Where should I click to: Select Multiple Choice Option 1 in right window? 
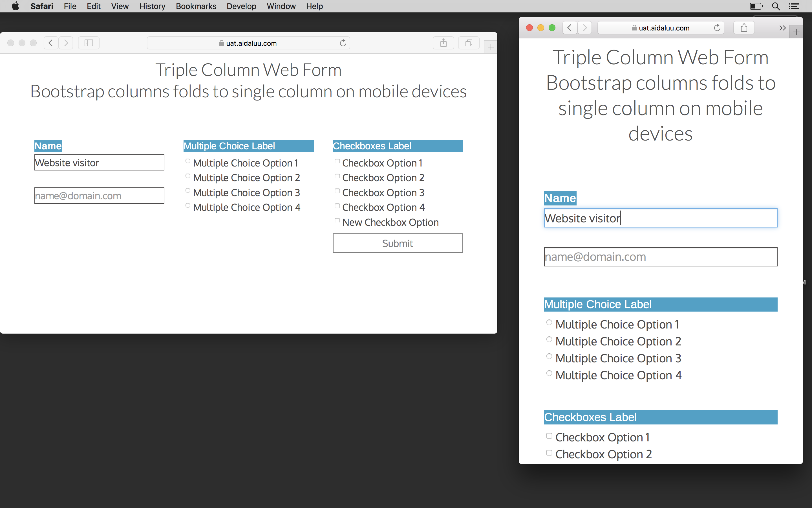549,322
